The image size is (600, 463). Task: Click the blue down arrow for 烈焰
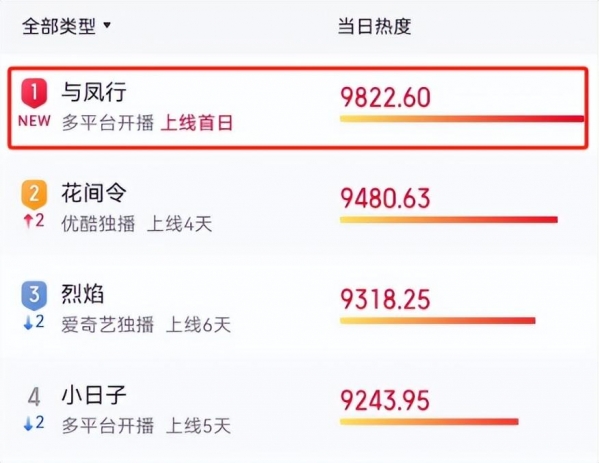pos(27,324)
